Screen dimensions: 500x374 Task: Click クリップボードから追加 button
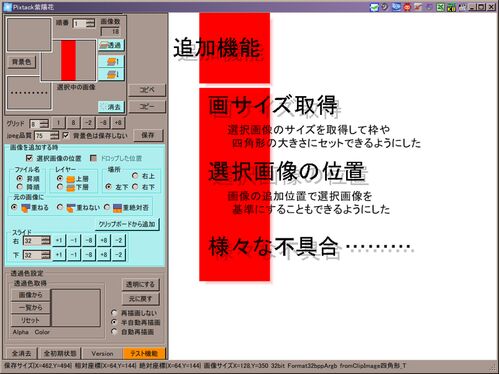point(127,224)
